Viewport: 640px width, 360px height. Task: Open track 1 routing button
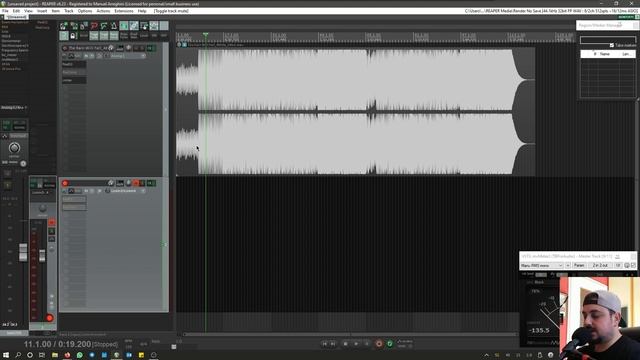pos(120,48)
